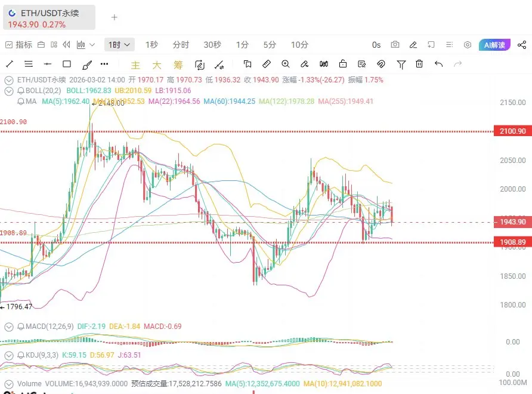Collapse the ETH/USDT永续 main legend row
The image size is (532, 394).
tap(9, 81)
